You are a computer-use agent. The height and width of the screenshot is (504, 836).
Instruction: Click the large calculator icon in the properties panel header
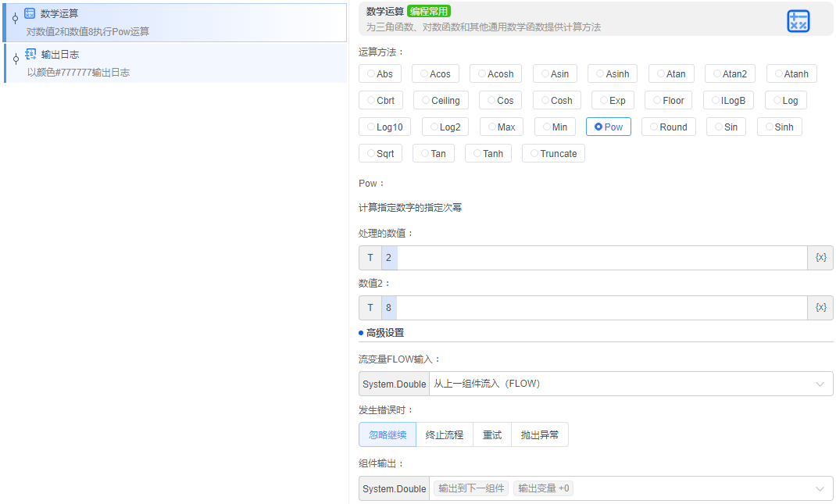pyautogui.click(x=798, y=21)
